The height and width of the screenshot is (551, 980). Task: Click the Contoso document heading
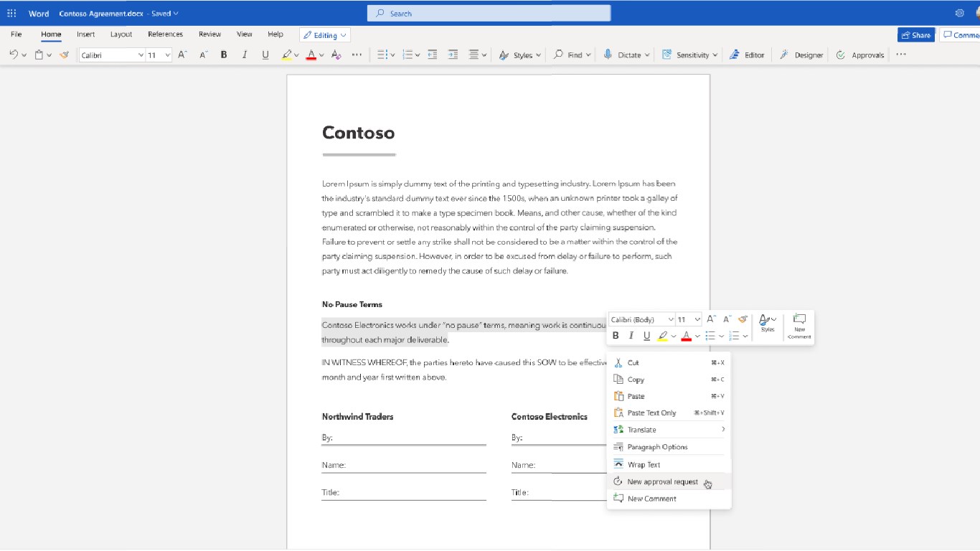tap(358, 133)
